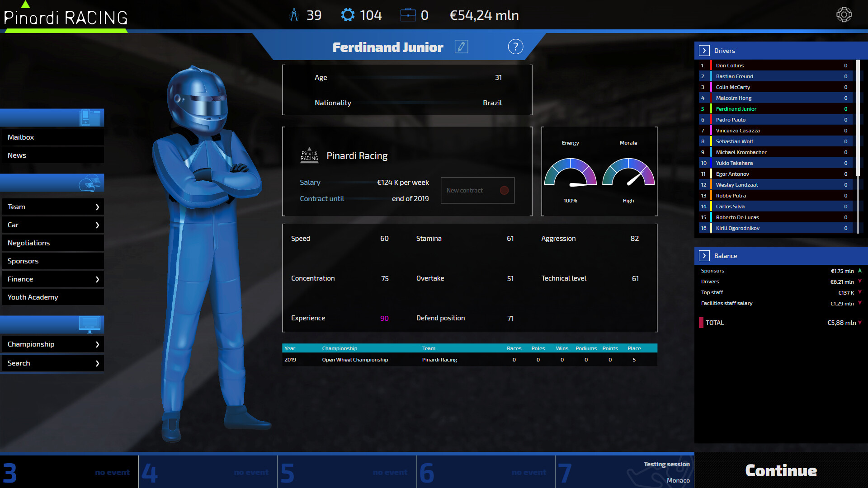Open settings gear in top right
The width and height of the screenshot is (868, 488).
[844, 15]
